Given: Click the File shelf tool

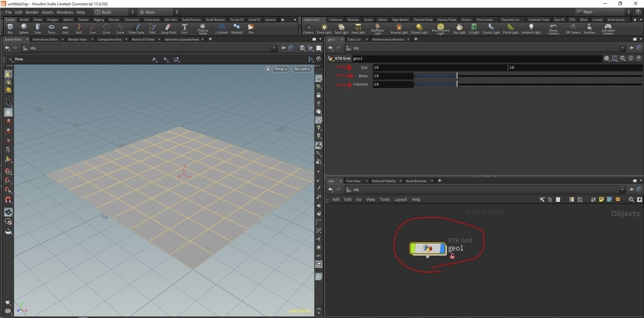Looking at the screenshot, I should (x=250, y=29).
